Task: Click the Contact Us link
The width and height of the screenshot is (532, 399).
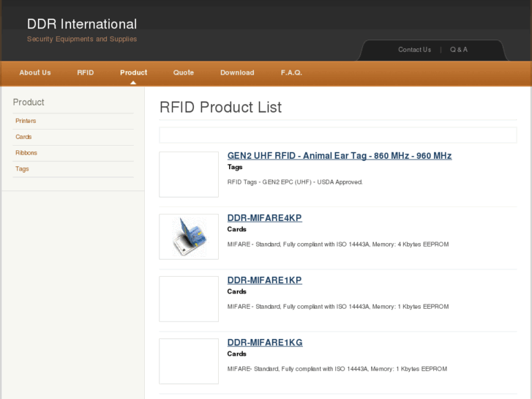Action: [x=414, y=50]
